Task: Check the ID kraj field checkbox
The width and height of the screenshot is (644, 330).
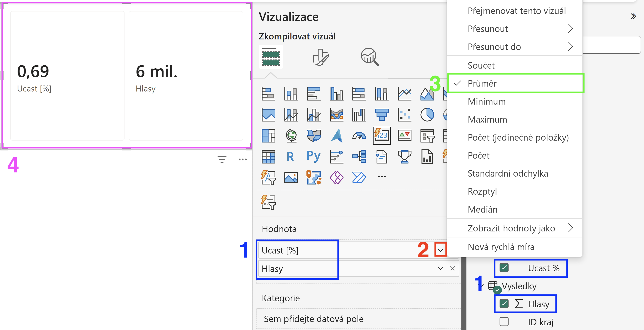Action: (504, 322)
